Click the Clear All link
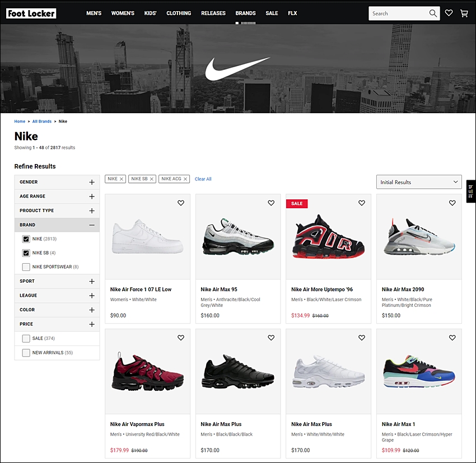This screenshot has height=463, width=476. (x=203, y=179)
